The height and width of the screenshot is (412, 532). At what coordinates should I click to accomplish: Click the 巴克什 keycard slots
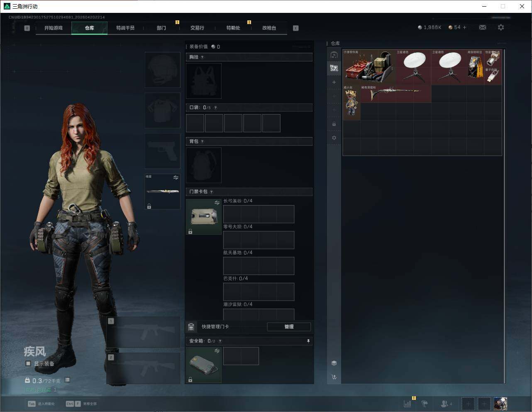click(x=259, y=292)
